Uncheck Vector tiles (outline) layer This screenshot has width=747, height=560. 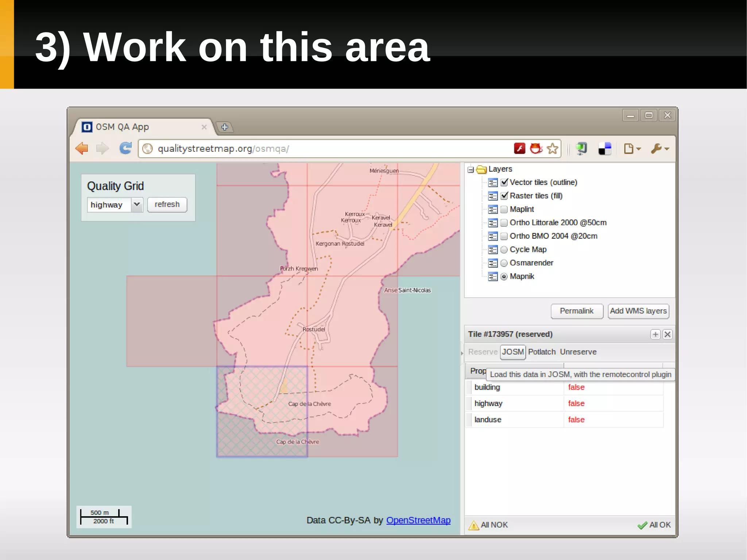click(x=504, y=182)
